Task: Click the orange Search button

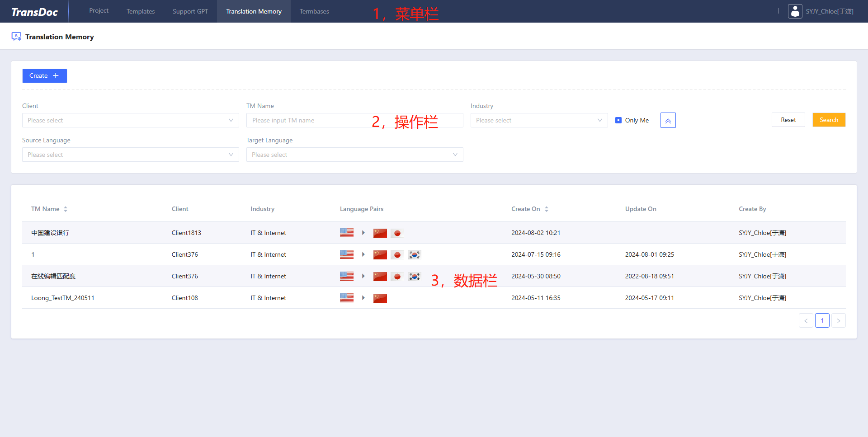Action: pos(829,120)
